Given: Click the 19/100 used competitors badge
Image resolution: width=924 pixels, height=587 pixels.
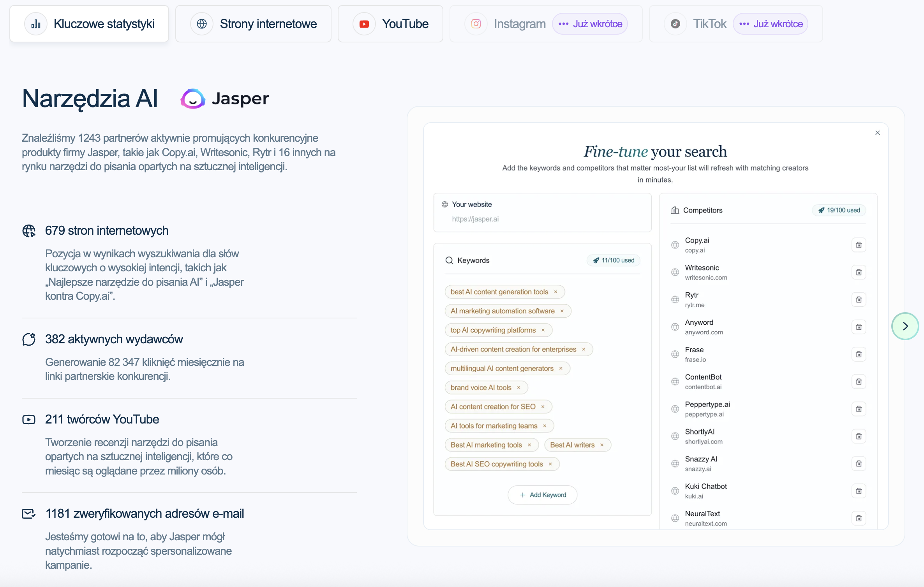Looking at the screenshot, I should 839,210.
